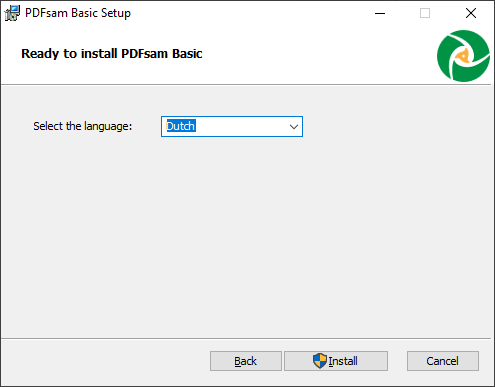The height and width of the screenshot is (387, 495).
Task: Click the highlighted Dutch text selection
Action: pos(181,126)
